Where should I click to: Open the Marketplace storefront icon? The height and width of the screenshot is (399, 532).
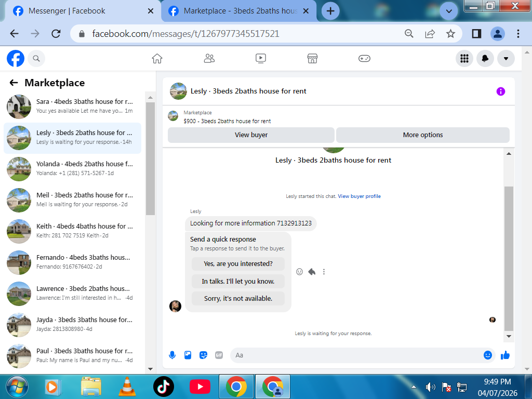(312, 58)
